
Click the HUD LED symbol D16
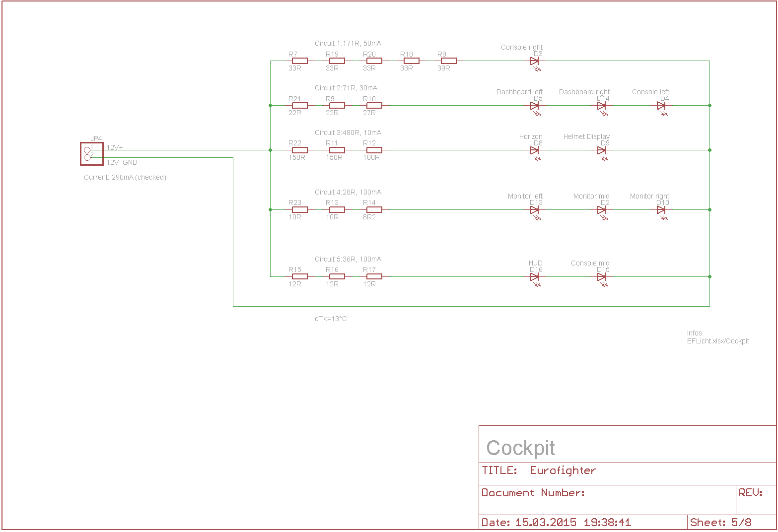(535, 277)
